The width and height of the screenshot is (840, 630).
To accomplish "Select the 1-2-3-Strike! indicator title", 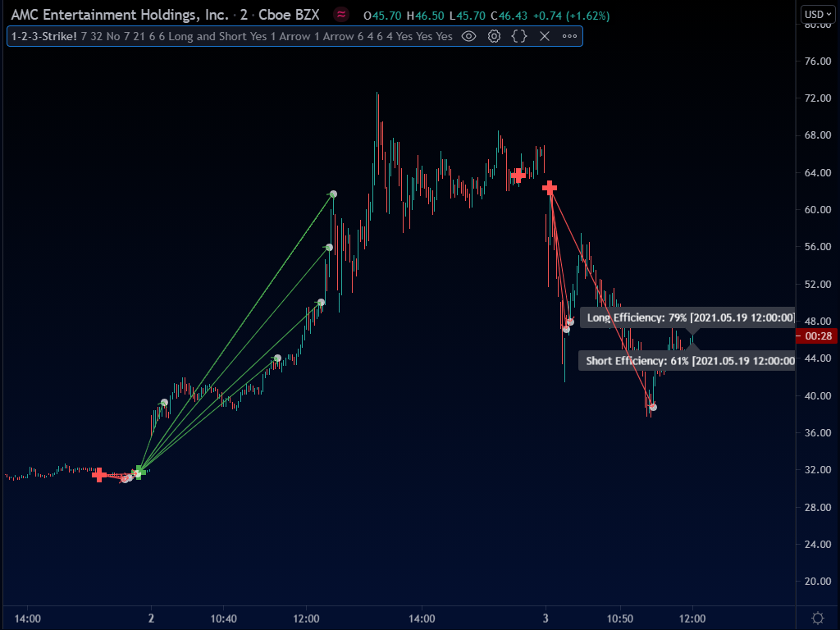I will (x=43, y=36).
